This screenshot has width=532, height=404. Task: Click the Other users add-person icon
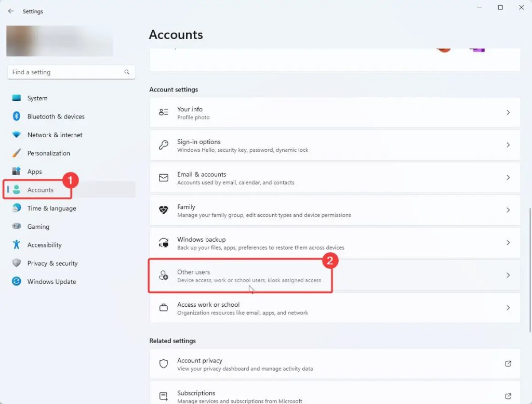click(164, 276)
